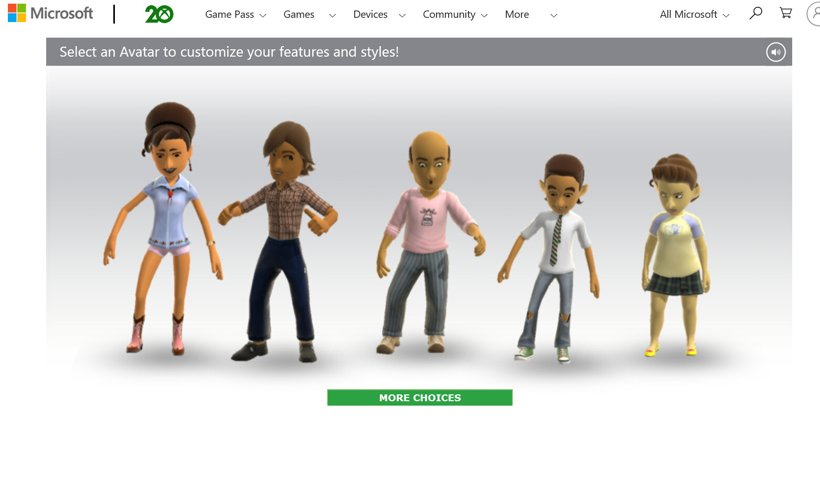Click the account sign-in icon
Screen dimensions: 820x504
[814, 14]
